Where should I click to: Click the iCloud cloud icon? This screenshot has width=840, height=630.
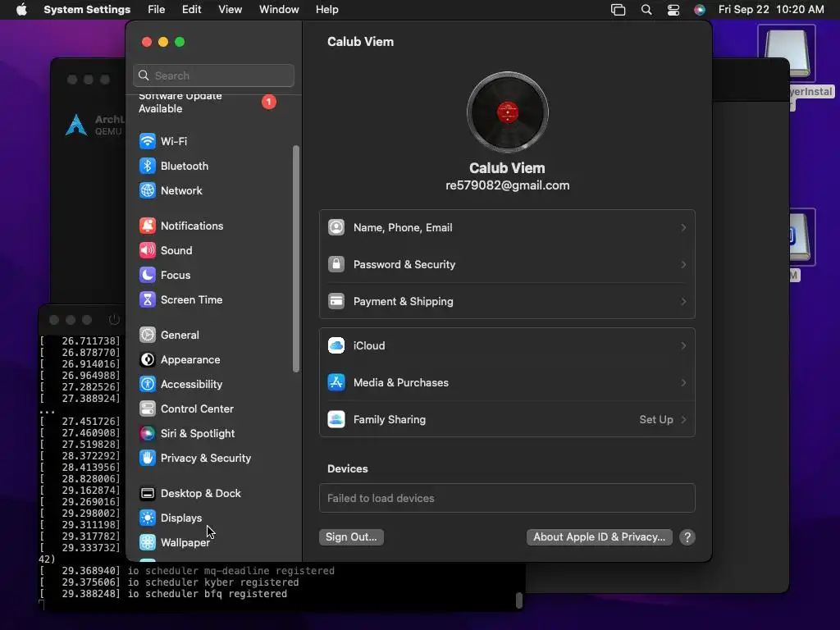[336, 346]
